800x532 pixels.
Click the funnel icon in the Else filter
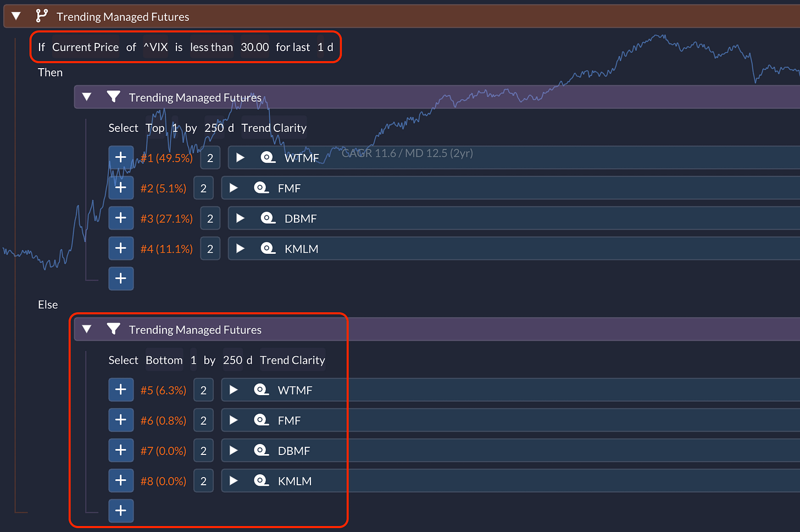[113, 329]
